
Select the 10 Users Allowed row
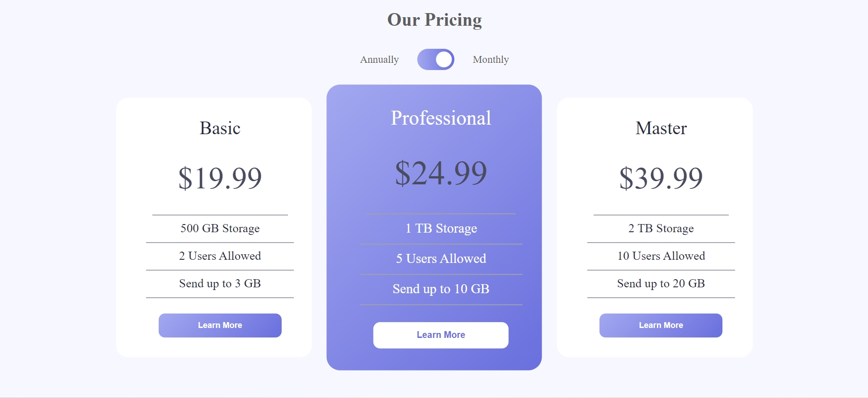click(660, 256)
